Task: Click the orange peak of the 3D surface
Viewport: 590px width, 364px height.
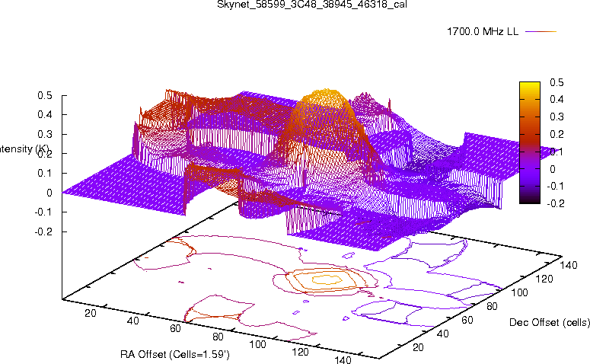Action: [326, 99]
